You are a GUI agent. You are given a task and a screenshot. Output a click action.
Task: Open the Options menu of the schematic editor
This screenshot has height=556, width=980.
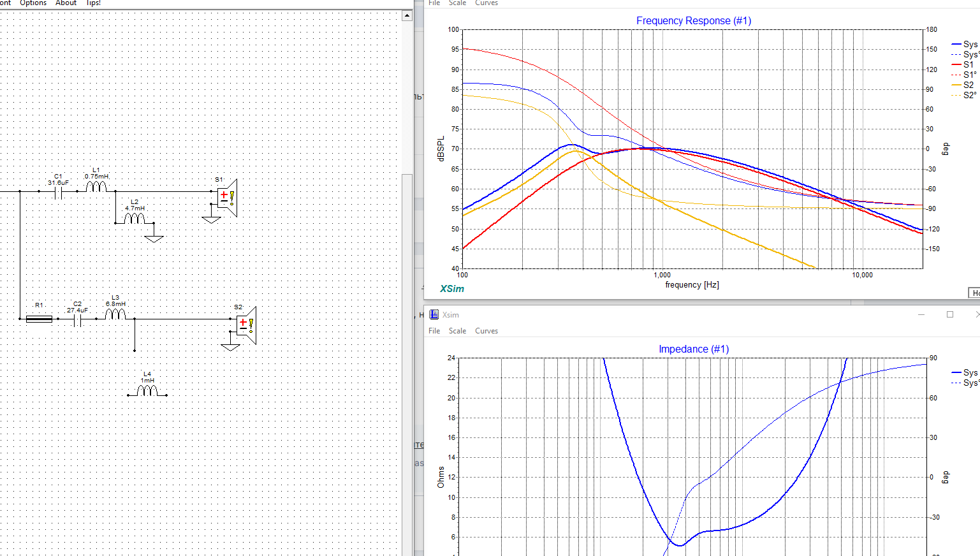pyautogui.click(x=33, y=3)
